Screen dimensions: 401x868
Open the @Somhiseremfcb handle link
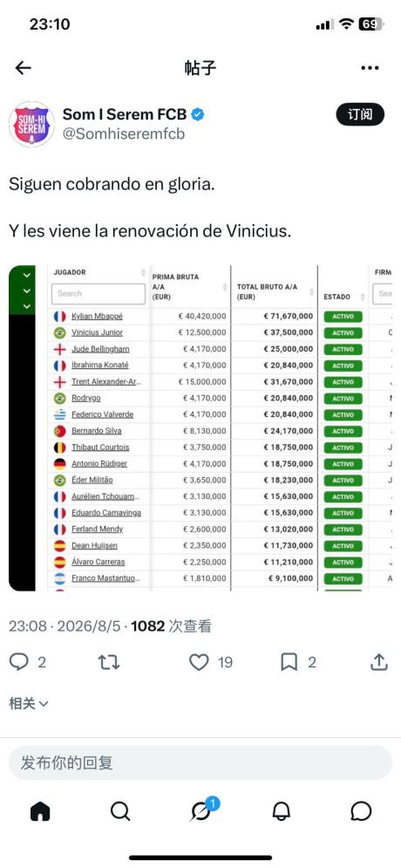pyautogui.click(x=124, y=134)
